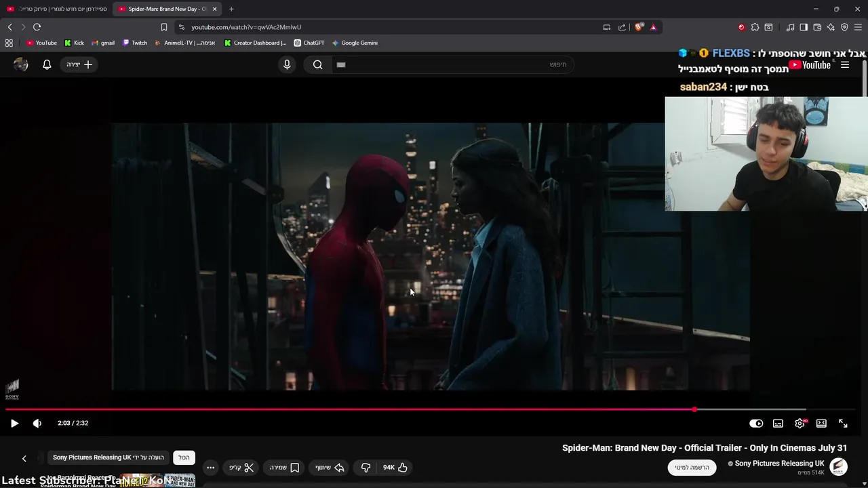Open the יצירה create menu

(x=79, y=64)
